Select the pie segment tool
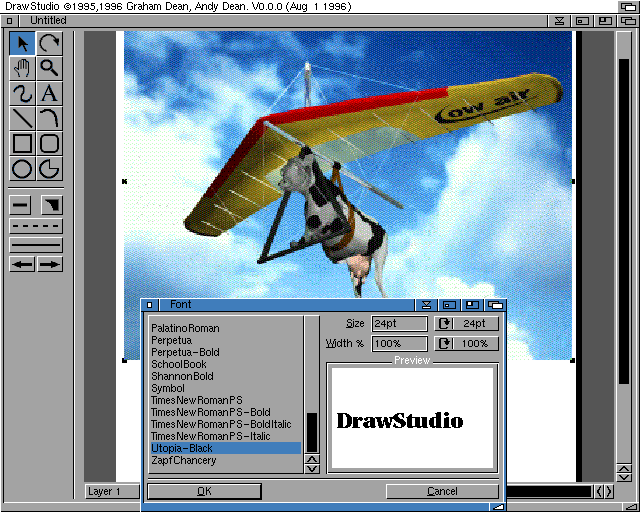The image size is (640, 512). click(x=49, y=169)
